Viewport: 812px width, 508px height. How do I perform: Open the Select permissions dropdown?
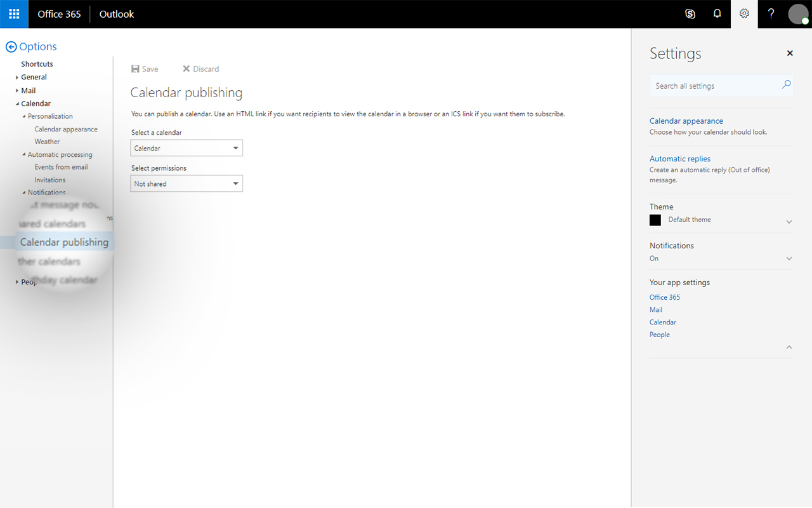point(187,184)
